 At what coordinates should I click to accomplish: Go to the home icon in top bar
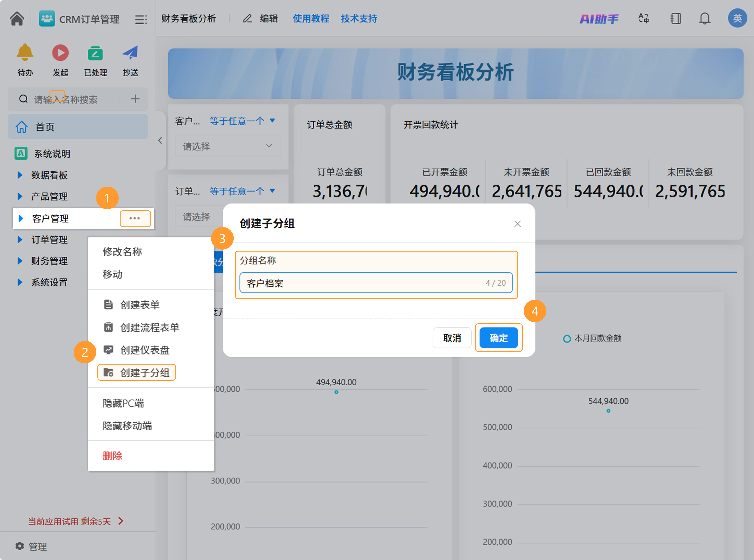pyautogui.click(x=17, y=19)
